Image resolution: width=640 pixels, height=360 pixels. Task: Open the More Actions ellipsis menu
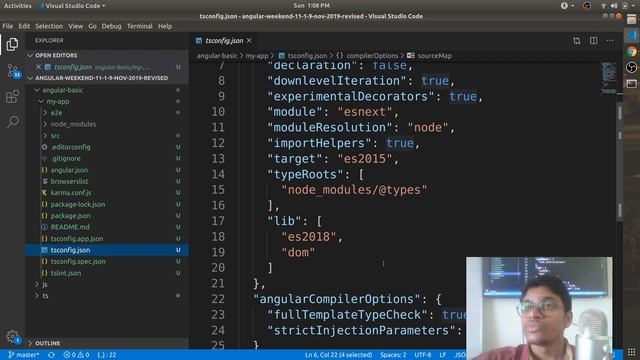610,41
